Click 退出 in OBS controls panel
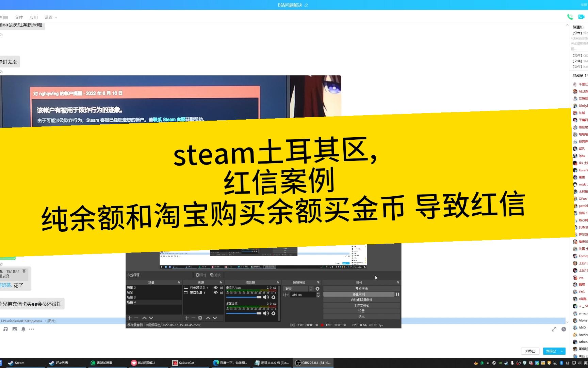Screen dimensions: 588x368 [x=361, y=317]
